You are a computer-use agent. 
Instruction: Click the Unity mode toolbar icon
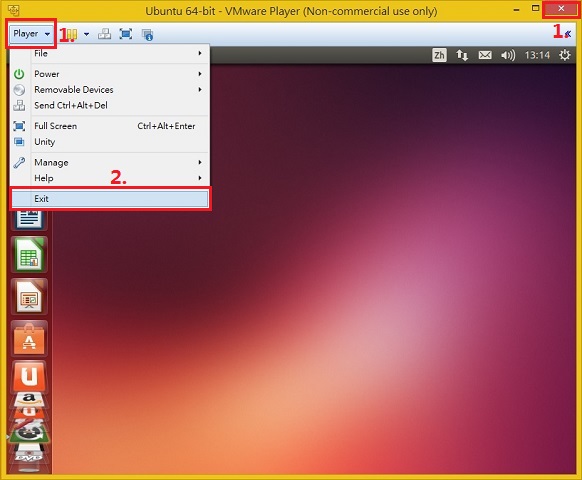click(147, 35)
